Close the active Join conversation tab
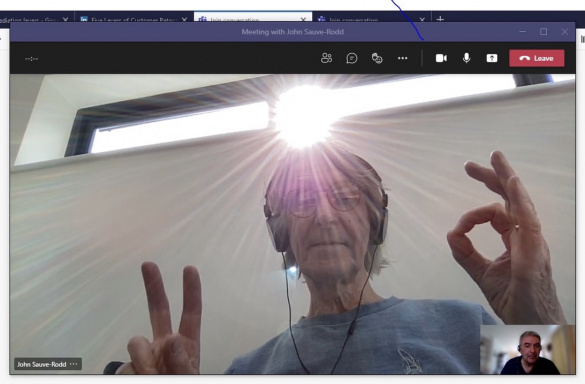 (x=303, y=19)
